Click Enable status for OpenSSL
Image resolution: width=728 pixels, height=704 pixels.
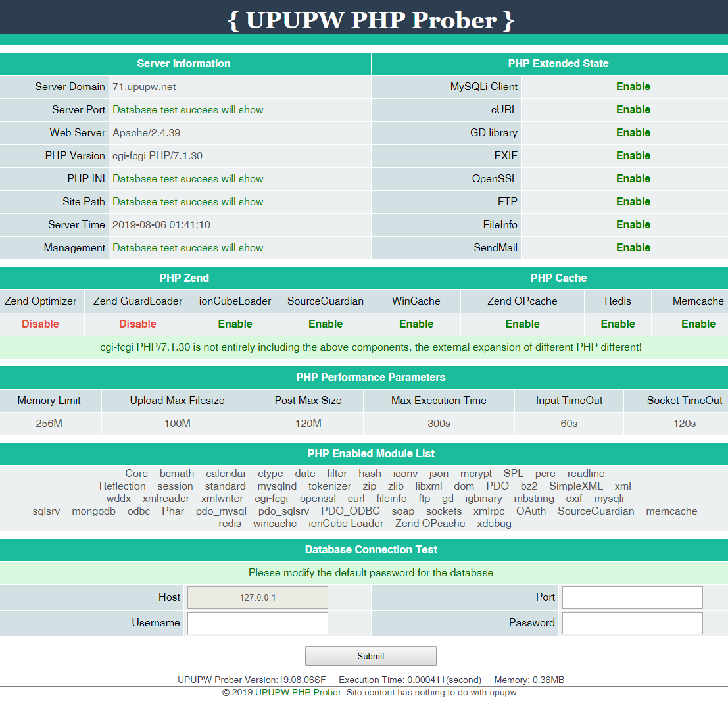point(633,179)
